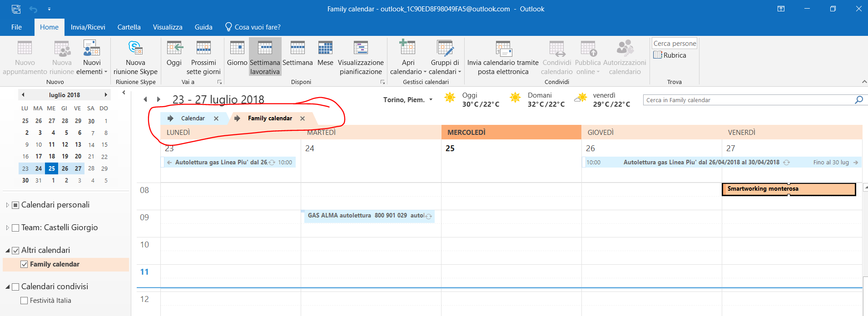The image size is (868, 316).
Task: Open Visualizzazione pianificazione view
Action: click(361, 57)
